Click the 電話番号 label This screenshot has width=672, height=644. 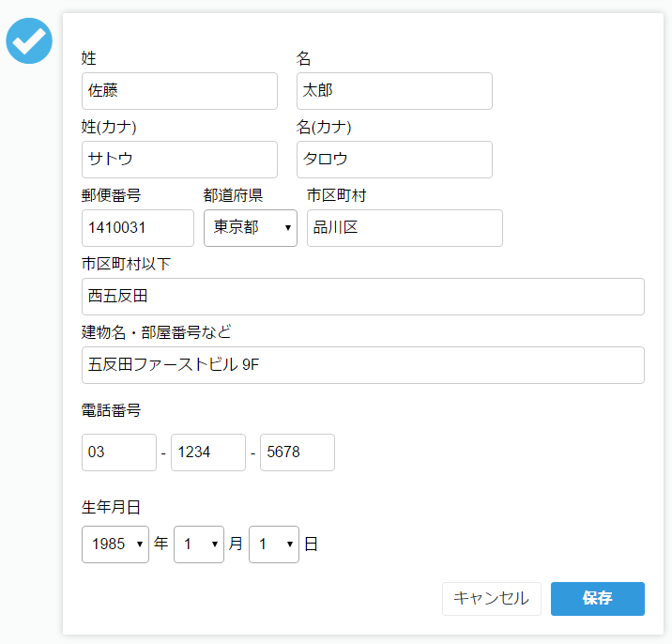[x=112, y=410]
